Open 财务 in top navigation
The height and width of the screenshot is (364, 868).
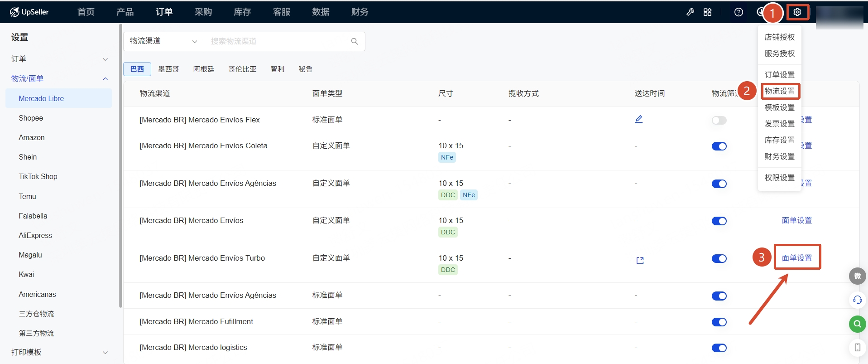(360, 12)
